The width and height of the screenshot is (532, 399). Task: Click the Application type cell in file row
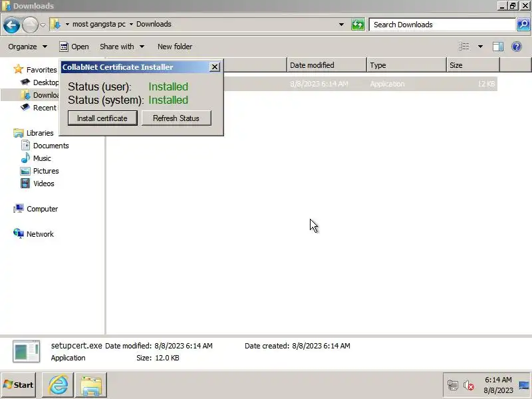[x=387, y=84]
